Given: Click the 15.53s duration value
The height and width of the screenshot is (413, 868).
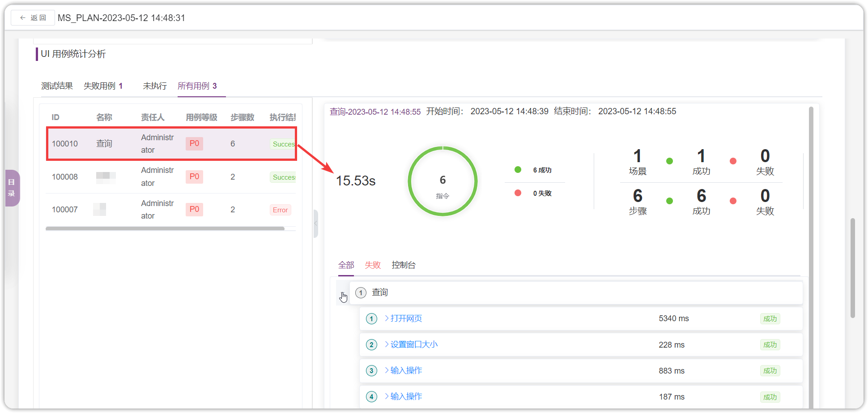Looking at the screenshot, I should click(x=356, y=181).
